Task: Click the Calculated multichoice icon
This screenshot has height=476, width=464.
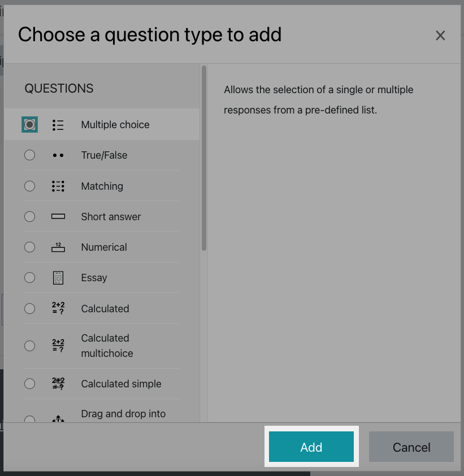Action: click(x=58, y=346)
